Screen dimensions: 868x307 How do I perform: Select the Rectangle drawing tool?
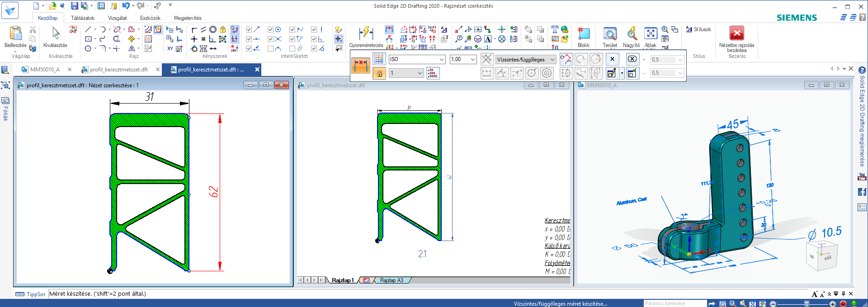point(88,39)
